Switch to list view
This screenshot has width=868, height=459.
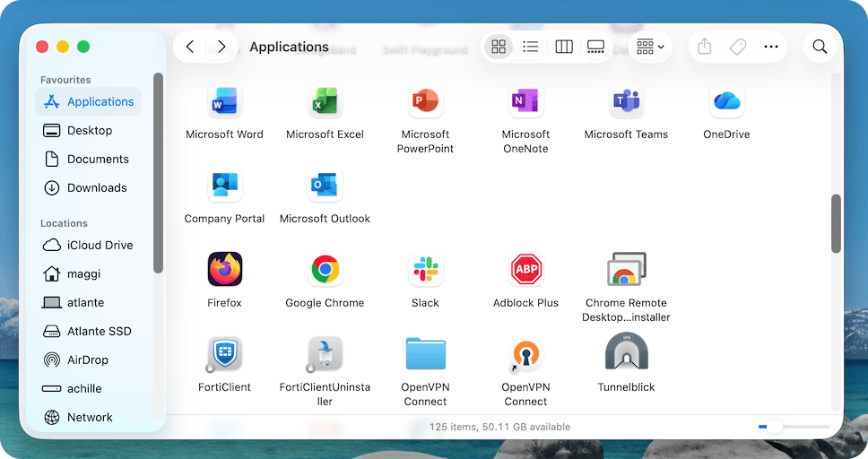(531, 47)
